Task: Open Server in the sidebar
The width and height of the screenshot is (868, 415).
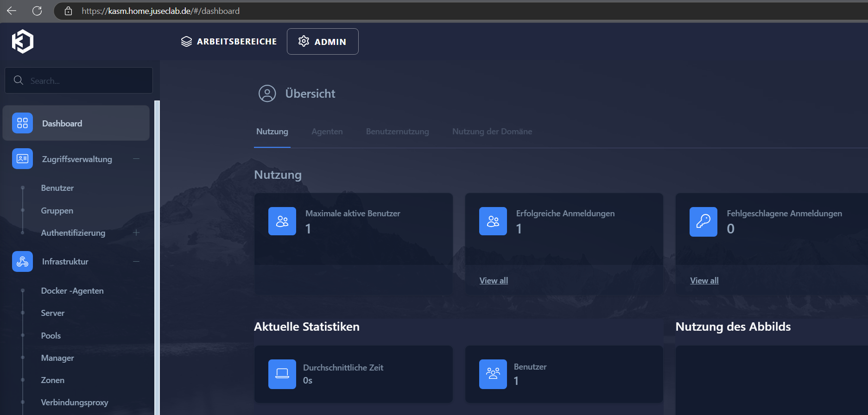Action: (x=53, y=313)
